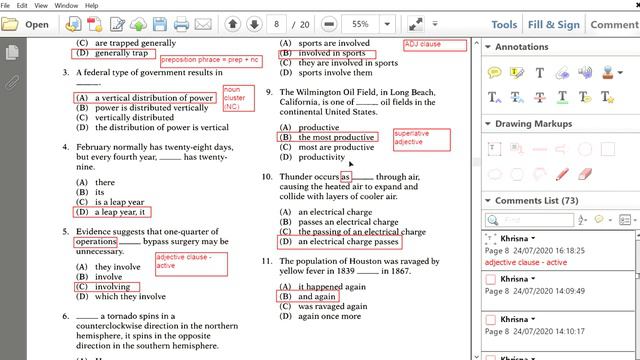Open the comments list options menu
The image size is (640, 360).
click(627, 220)
